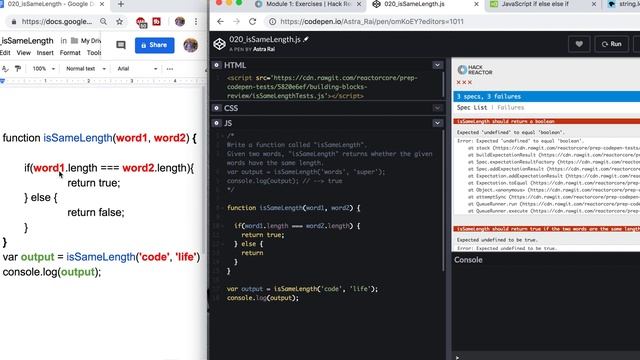640x360 pixels.
Task: Open HTML editor settings gear
Action: pos(217,65)
